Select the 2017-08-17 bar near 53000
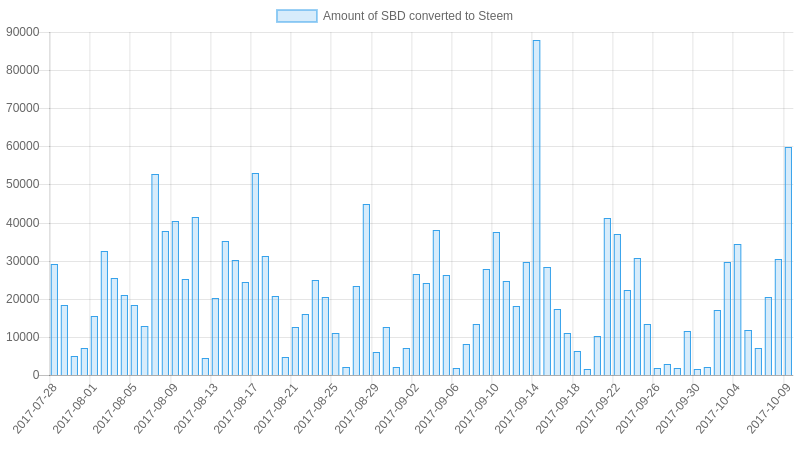Viewport: 800px width, 450px height. tap(255, 274)
